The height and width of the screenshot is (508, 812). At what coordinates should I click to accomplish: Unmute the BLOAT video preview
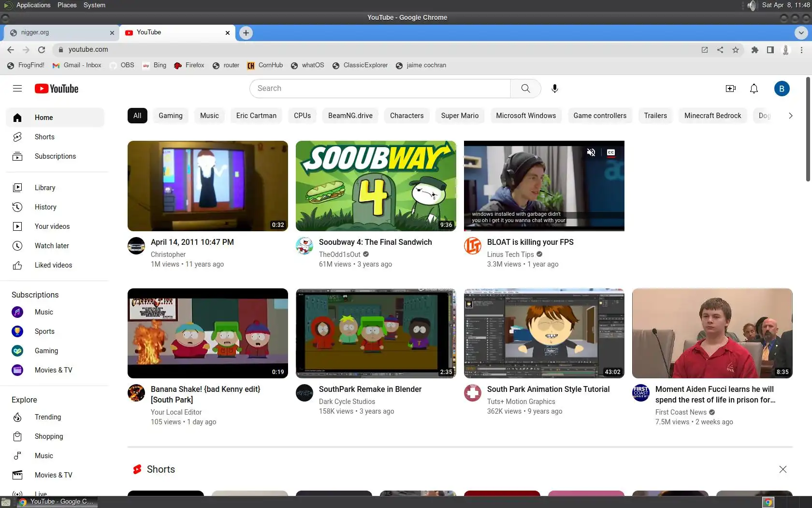pos(591,152)
